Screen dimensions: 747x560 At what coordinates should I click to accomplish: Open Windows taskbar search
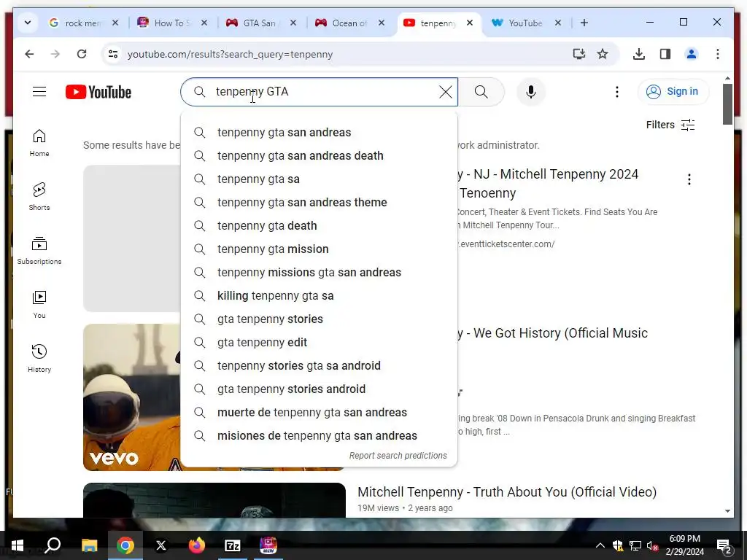(53, 545)
